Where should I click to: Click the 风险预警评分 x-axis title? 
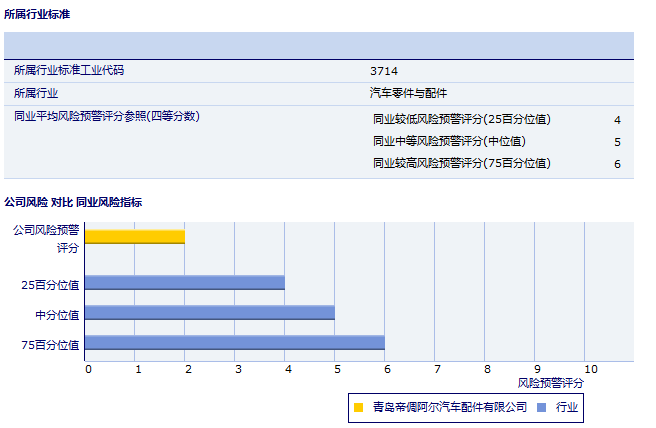pyautogui.click(x=550, y=383)
